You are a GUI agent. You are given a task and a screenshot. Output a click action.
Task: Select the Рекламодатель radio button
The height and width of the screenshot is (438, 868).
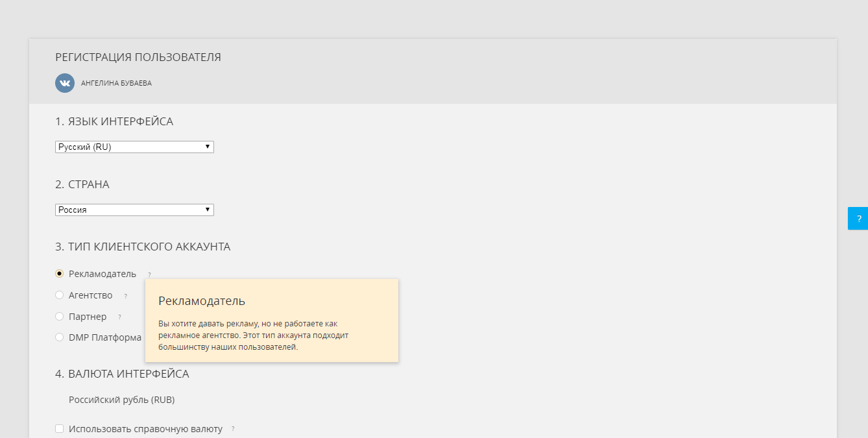pos(60,274)
